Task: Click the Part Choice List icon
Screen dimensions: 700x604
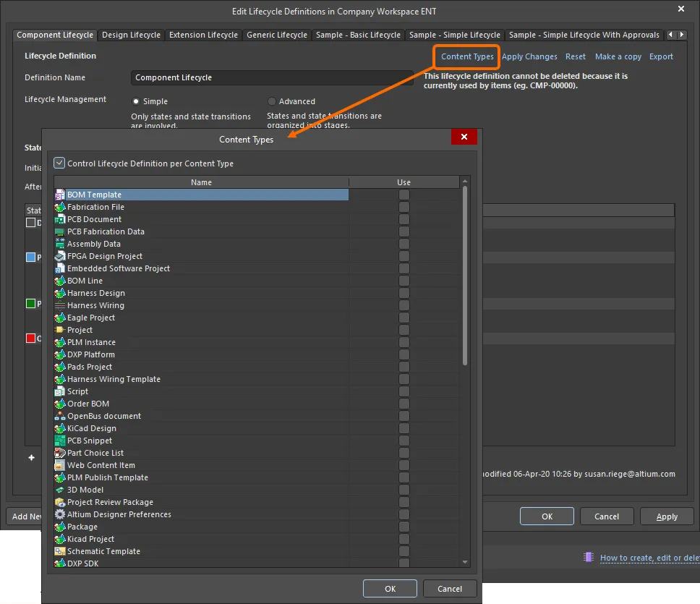Action: coord(60,453)
